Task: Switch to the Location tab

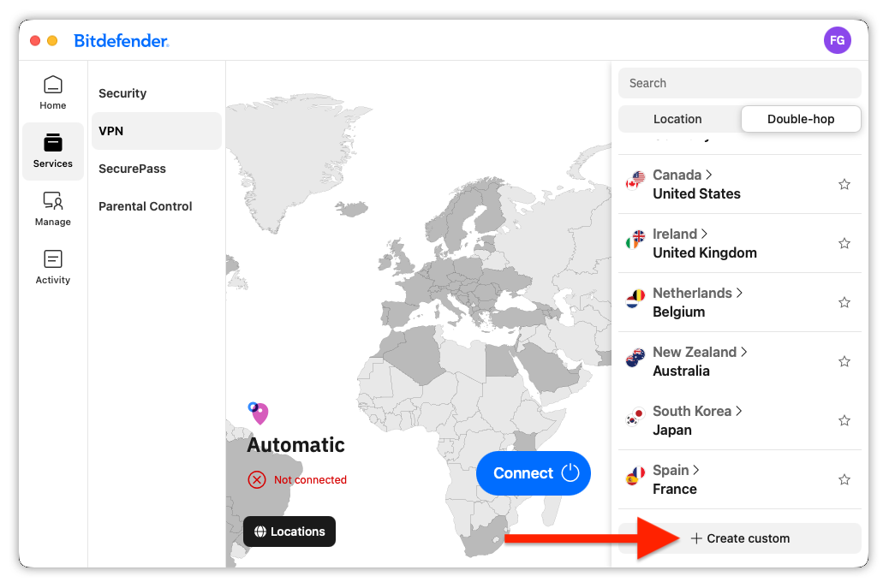Action: click(677, 119)
